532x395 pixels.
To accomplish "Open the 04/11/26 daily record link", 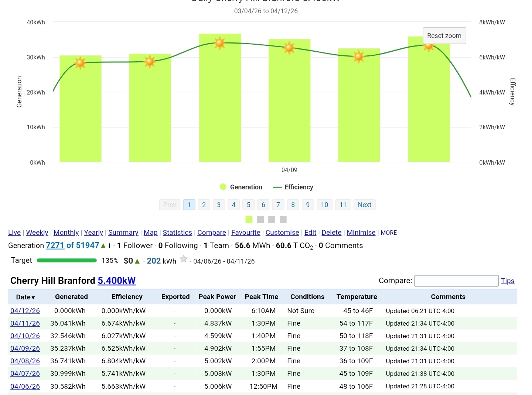I will point(25,323).
